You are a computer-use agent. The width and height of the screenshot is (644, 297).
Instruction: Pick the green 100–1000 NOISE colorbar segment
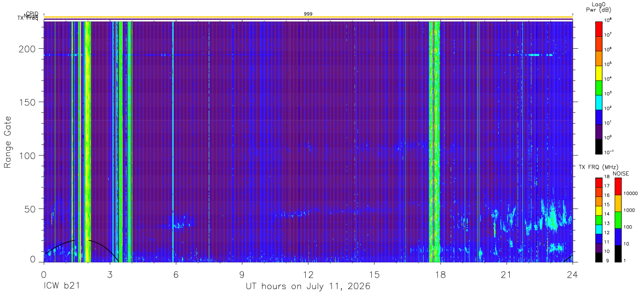pyautogui.click(x=618, y=220)
